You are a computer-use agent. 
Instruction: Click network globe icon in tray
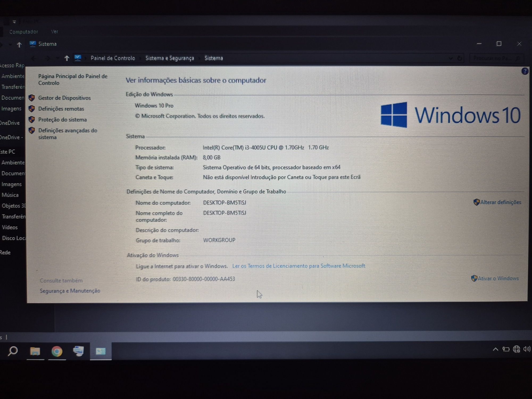coord(516,349)
